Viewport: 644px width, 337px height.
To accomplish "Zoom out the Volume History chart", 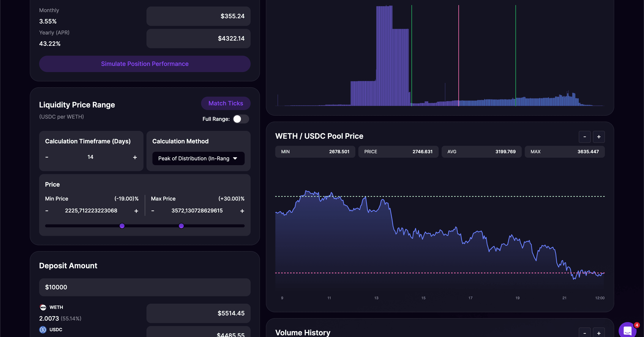I will coord(585,333).
